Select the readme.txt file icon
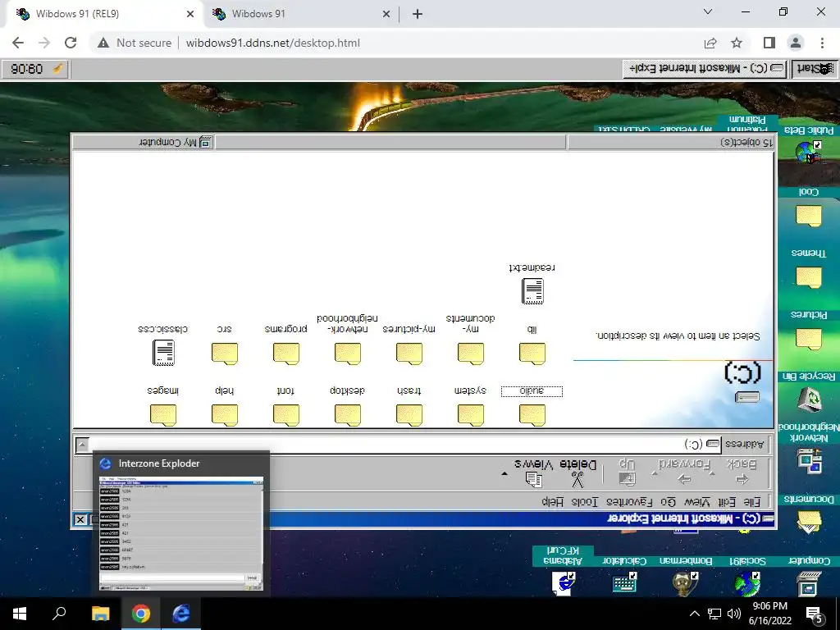Image resolution: width=840 pixels, height=630 pixels. pos(532,291)
